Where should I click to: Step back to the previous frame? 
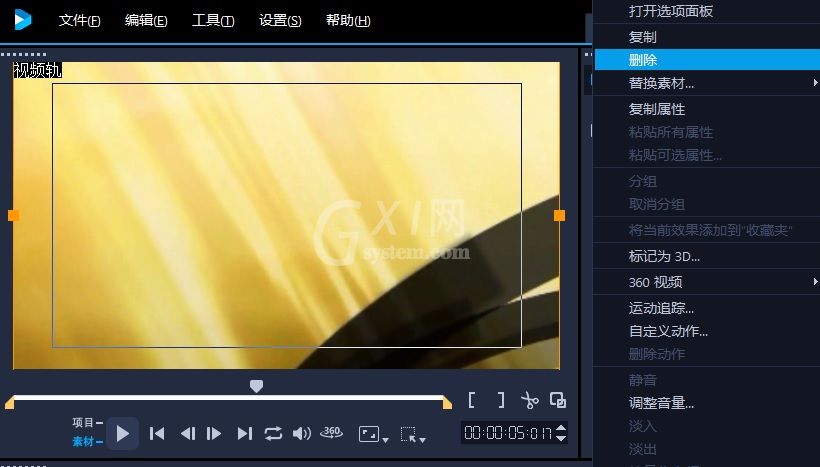[x=188, y=434]
